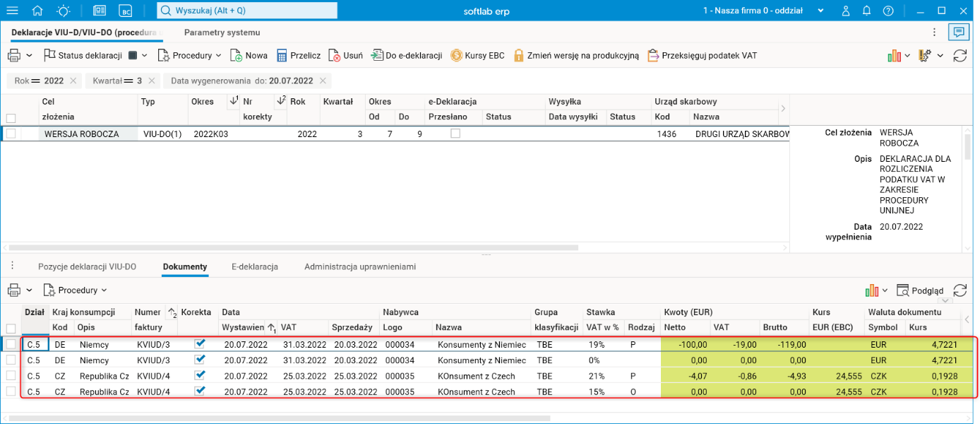This screenshot has width=980, height=424.
Task: Open the Parametry systemu tab
Action: tap(222, 33)
